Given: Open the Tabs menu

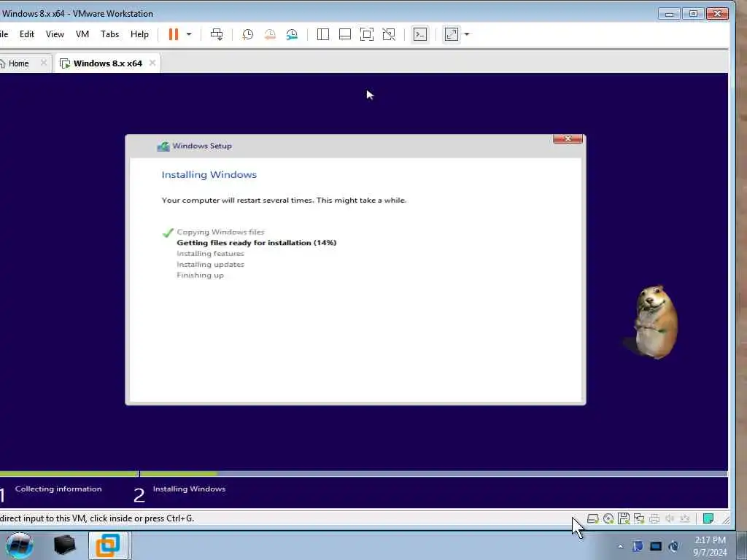Looking at the screenshot, I should click(109, 34).
